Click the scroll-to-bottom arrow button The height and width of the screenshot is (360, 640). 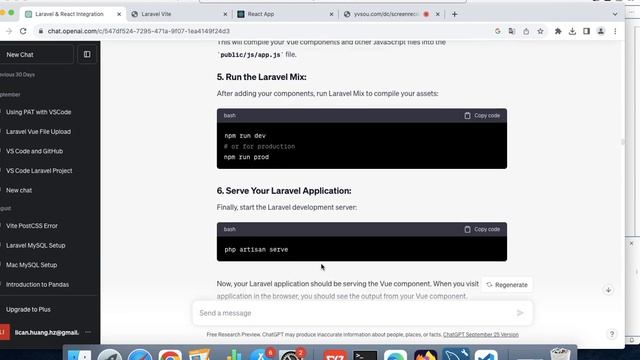pos(608,290)
